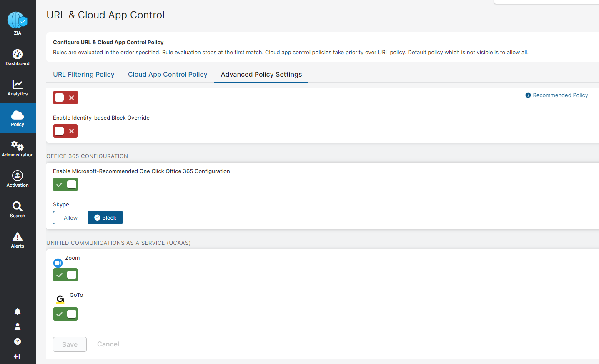Open the help question mark icon
This screenshot has height=364, width=599.
click(18, 341)
